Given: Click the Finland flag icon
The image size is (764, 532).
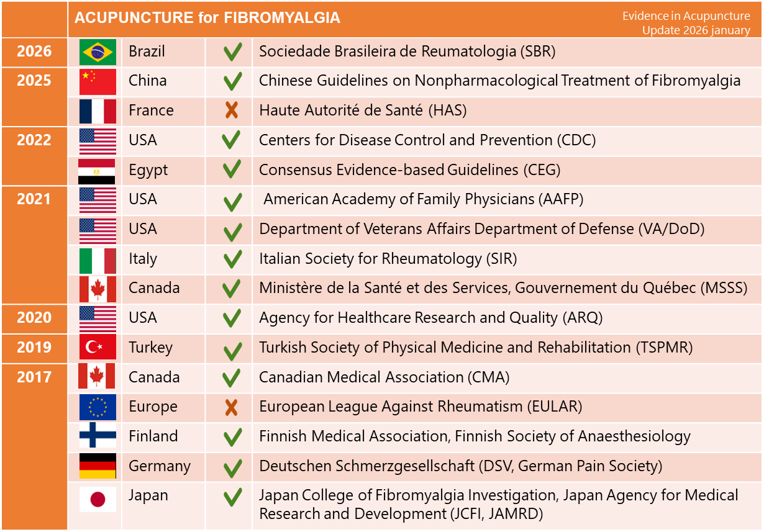Looking at the screenshot, I should coord(98,436).
